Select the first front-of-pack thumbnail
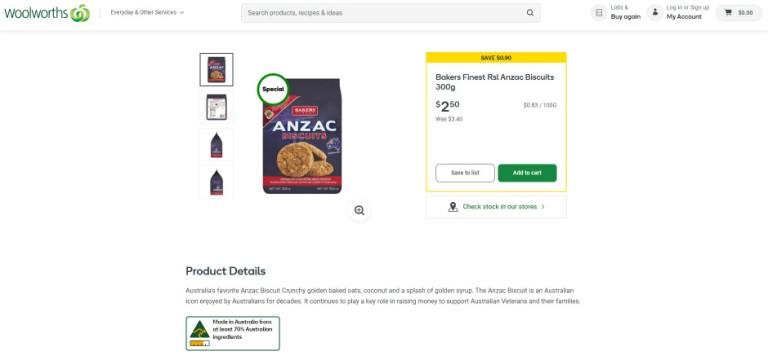 click(216, 70)
